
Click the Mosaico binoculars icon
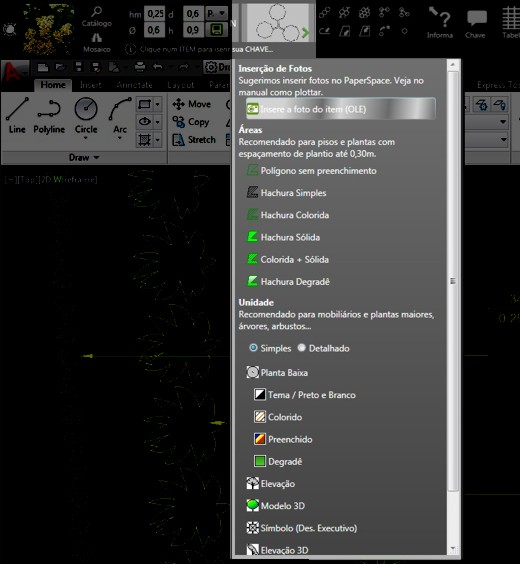click(96, 38)
